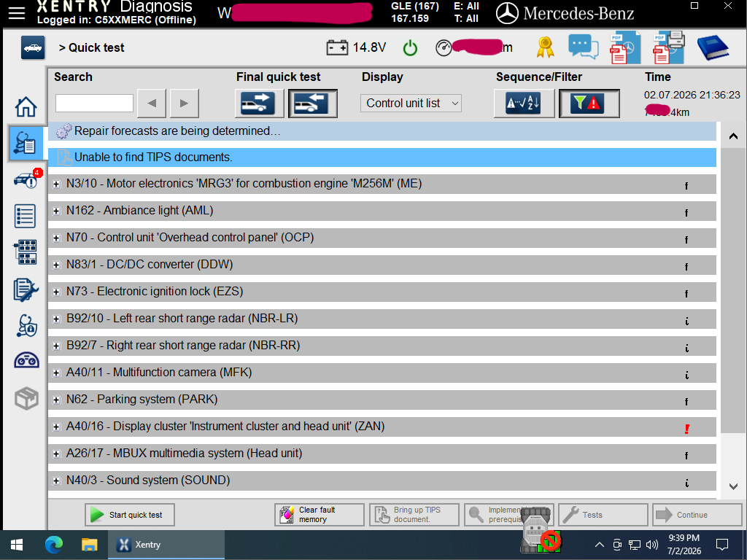Image resolution: width=747 pixels, height=560 pixels.
Task: Show hidden system tray icons chevron
Action: (x=600, y=545)
